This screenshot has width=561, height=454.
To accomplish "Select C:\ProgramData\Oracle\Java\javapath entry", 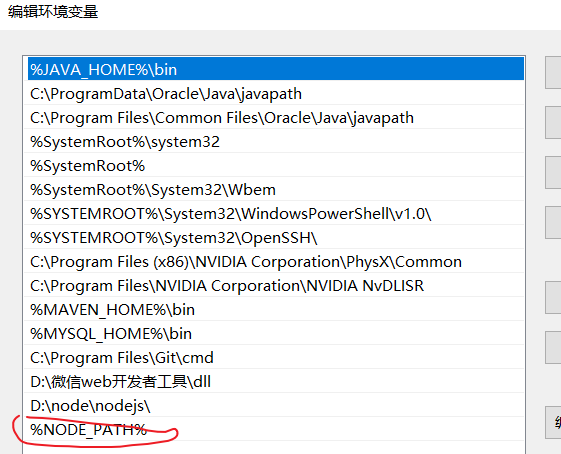I will point(275,93).
